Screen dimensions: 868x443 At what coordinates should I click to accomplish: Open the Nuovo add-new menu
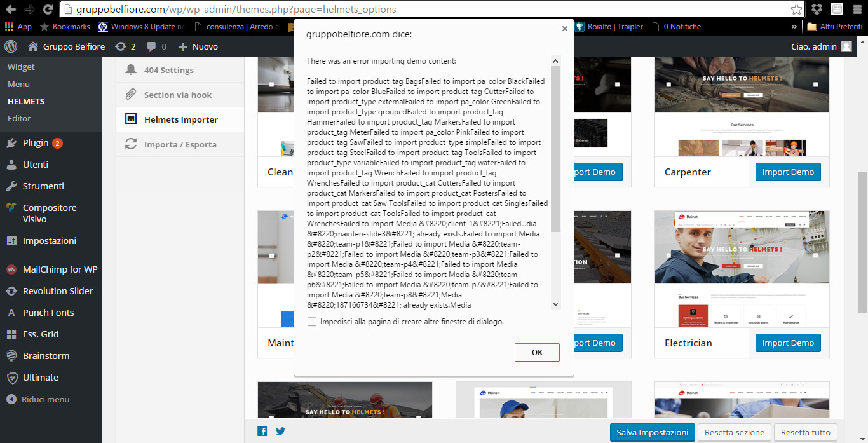pyautogui.click(x=198, y=46)
